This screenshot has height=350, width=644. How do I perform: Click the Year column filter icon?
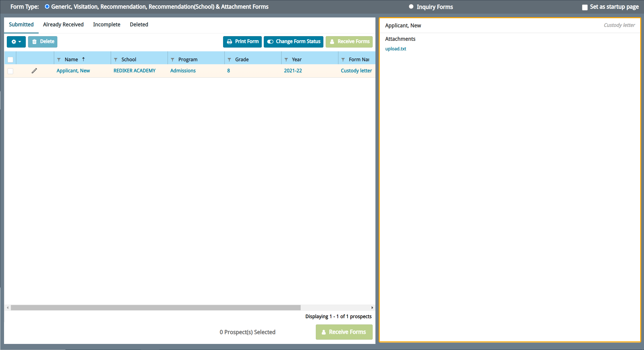point(286,60)
